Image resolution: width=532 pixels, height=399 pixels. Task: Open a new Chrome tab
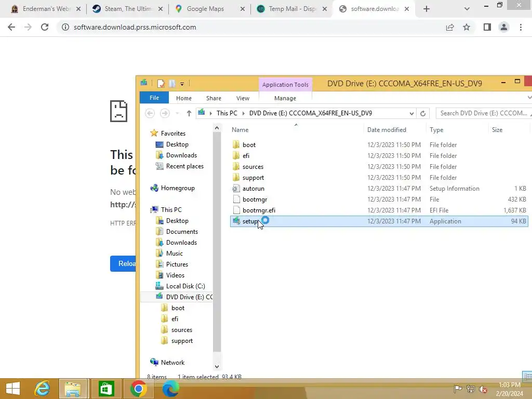pyautogui.click(x=427, y=9)
